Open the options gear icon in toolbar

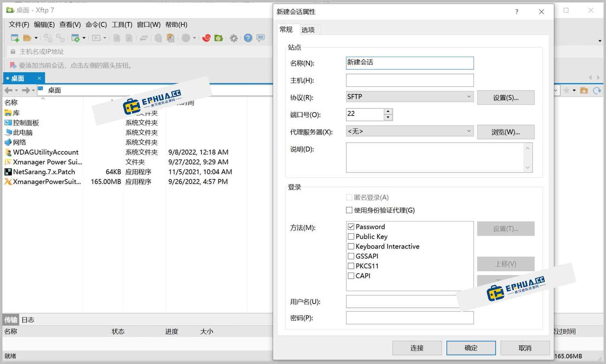tap(233, 38)
